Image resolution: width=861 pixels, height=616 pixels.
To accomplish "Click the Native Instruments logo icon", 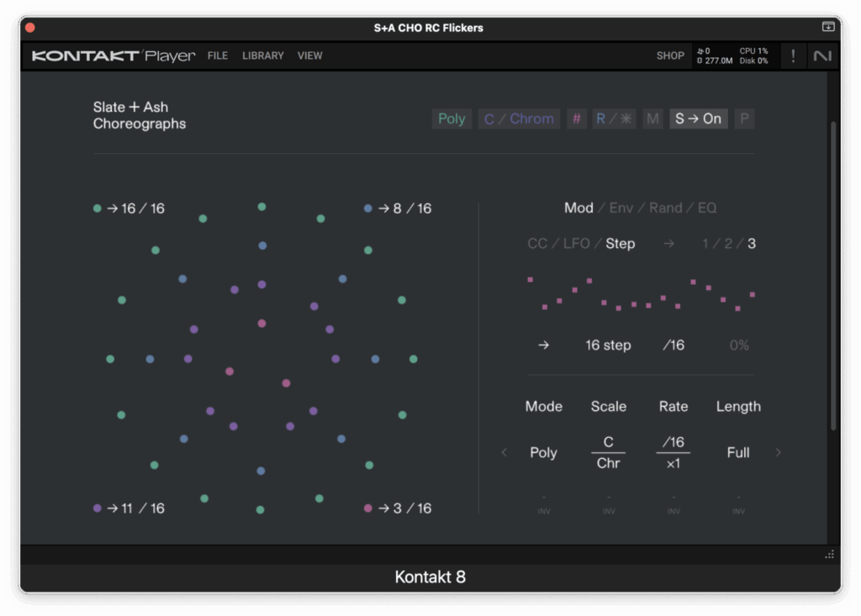I will coord(821,56).
